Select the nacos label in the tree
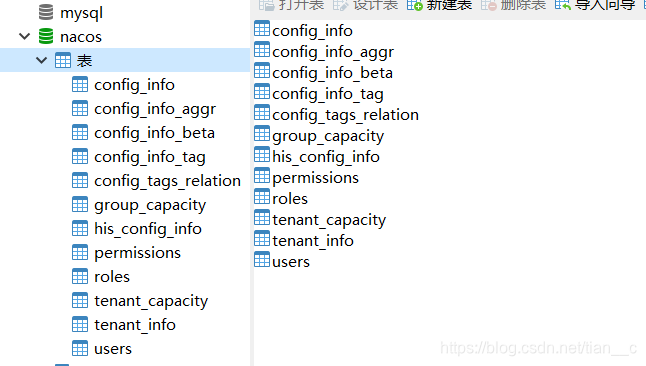Viewport: 646px width, 366px height. (x=81, y=37)
